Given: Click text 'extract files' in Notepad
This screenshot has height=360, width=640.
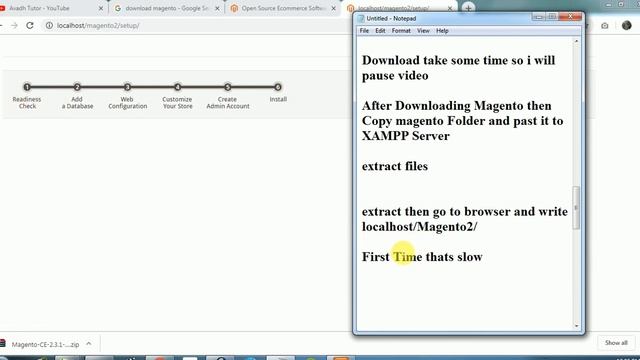Looking at the screenshot, I should pos(395,166).
